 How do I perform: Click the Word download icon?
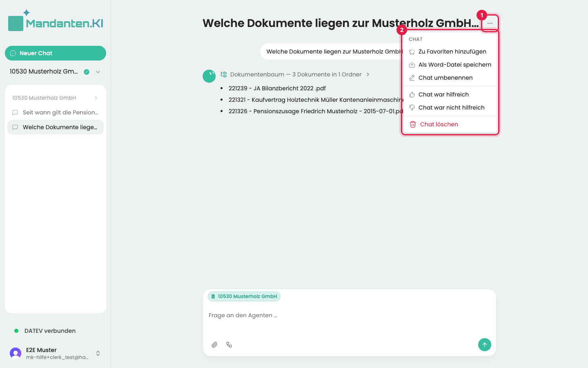(412, 65)
